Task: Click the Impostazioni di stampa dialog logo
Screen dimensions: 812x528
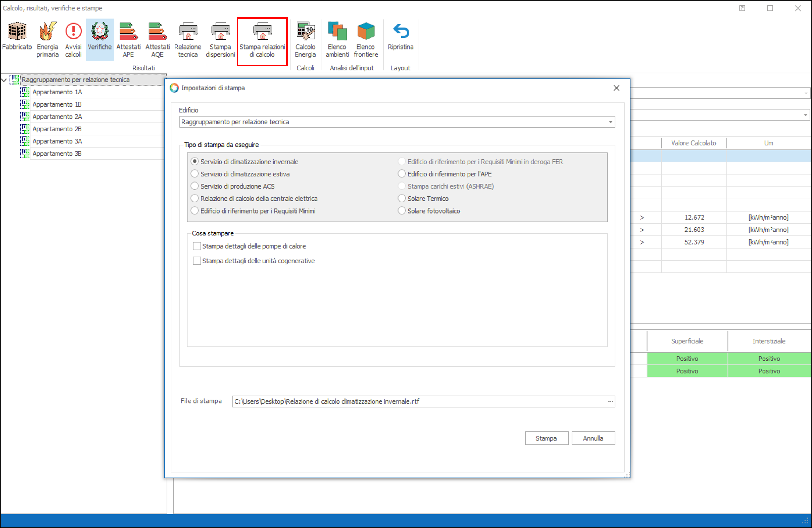Action: pos(174,88)
